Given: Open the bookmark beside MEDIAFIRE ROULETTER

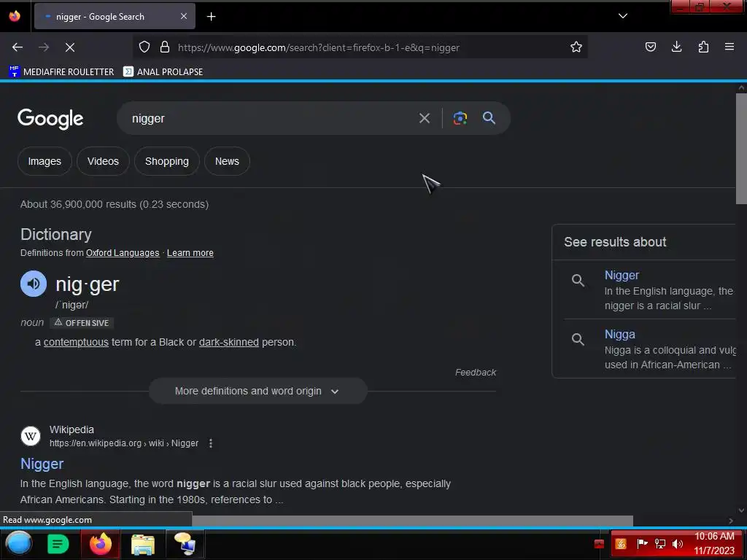Looking at the screenshot, I should pyautogui.click(x=163, y=72).
